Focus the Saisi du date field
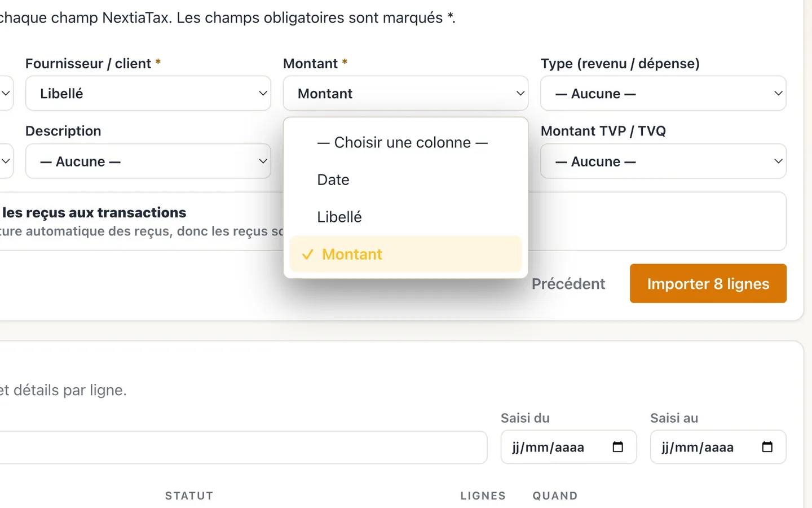Screen dimensions: 812x508 [568, 447]
